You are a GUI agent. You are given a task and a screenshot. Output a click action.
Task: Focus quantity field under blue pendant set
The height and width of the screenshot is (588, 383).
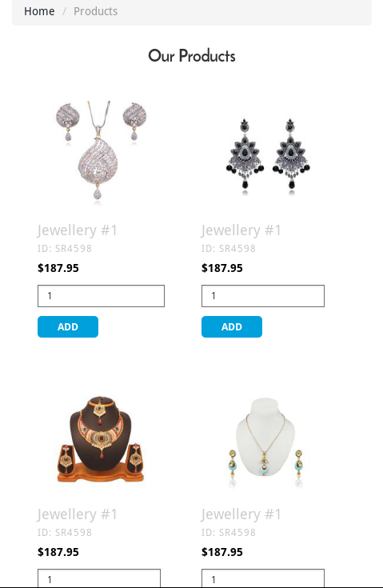[x=263, y=578]
